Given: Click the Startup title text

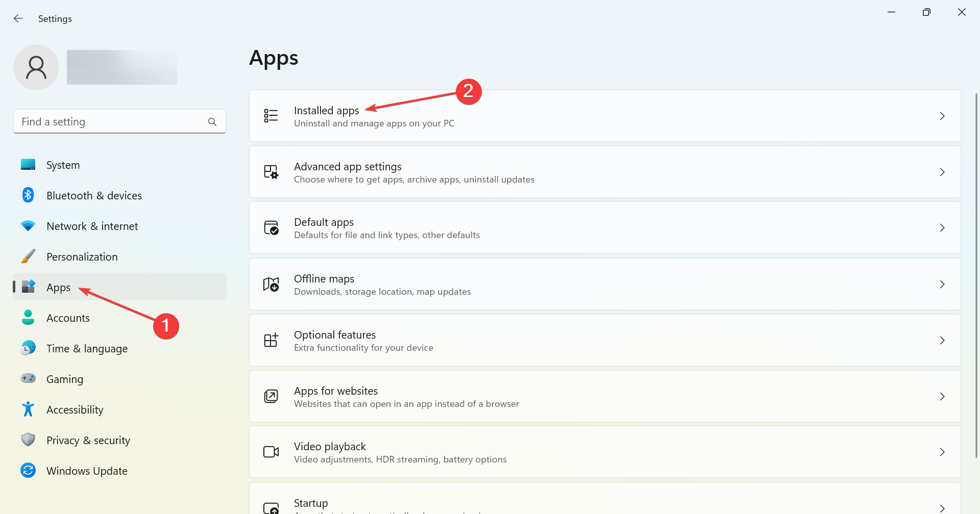Looking at the screenshot, I should coord(311,503).
